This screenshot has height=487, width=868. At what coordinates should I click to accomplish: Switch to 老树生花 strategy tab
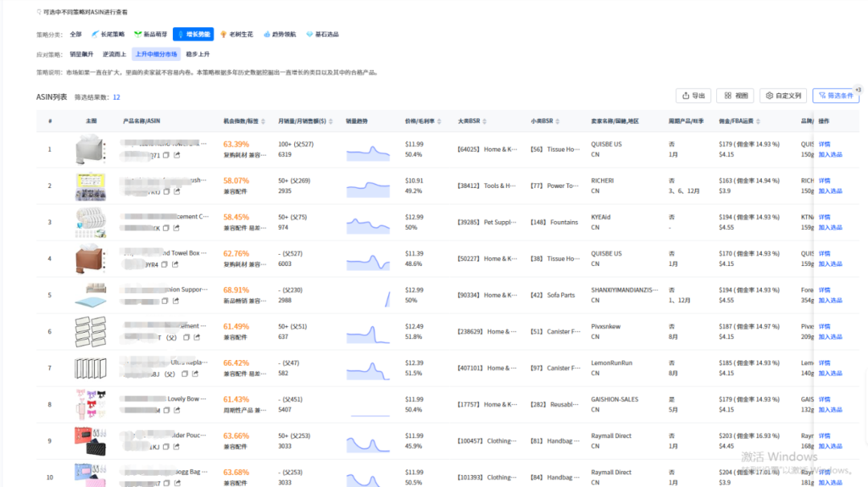[236, 35]
